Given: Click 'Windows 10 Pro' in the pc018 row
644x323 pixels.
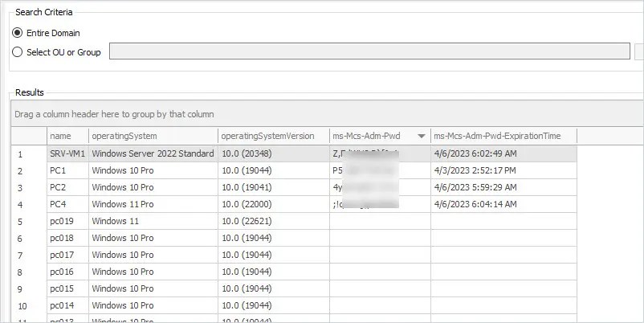Looking at the screenshot, I should tap(153, 238).
